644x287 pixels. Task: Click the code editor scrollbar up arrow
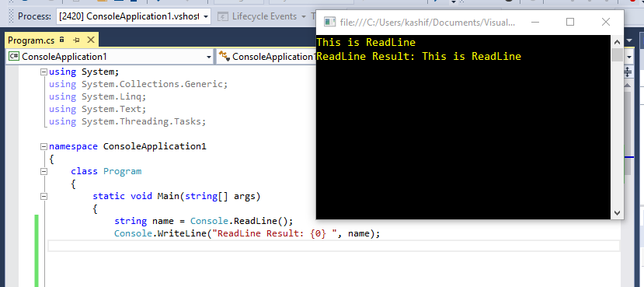pyautogui.click(x=628, y=86)
